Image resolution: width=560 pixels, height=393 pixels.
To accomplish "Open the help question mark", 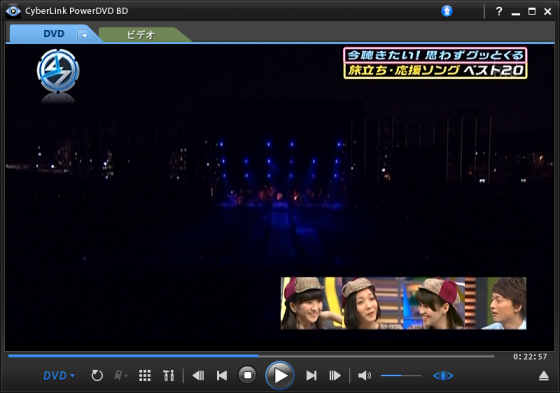I will 499,11.
